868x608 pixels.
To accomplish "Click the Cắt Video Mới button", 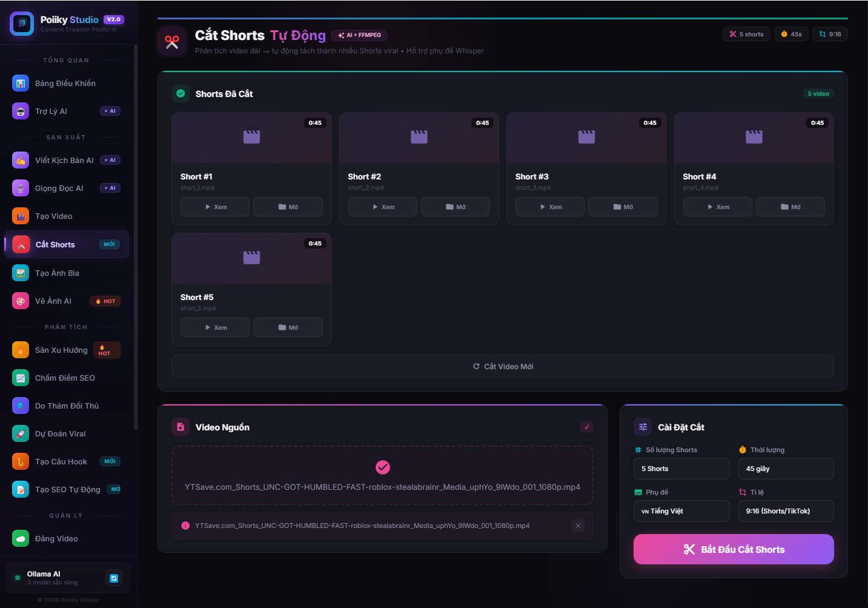I will (x=503, y=366).
